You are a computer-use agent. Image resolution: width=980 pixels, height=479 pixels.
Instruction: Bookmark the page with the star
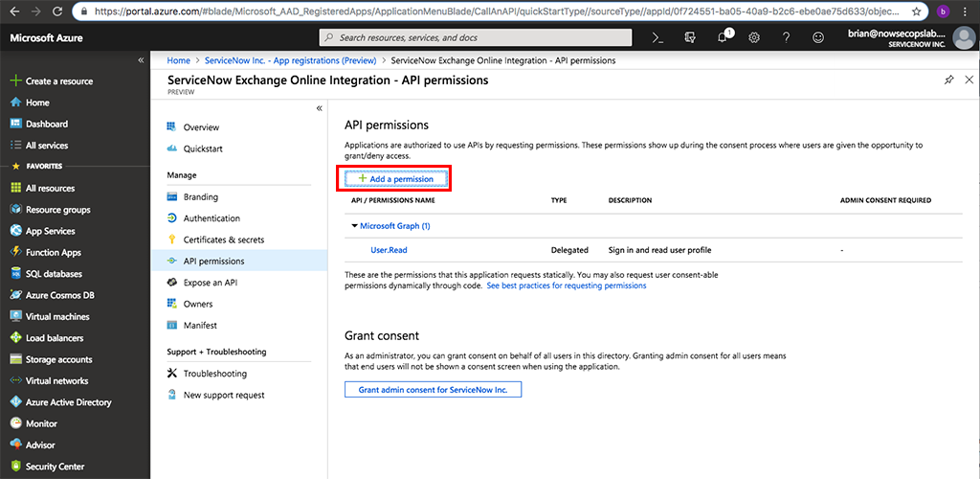point(916,11)
